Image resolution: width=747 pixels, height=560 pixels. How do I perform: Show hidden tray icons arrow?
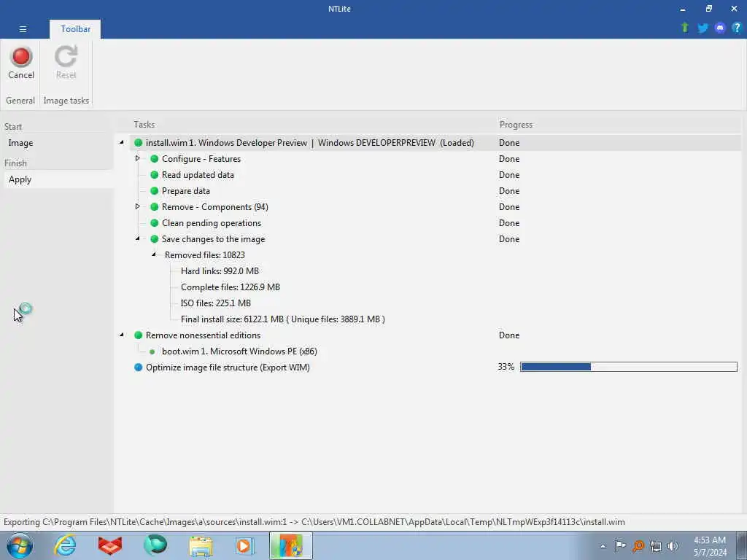tap(603, 546)
